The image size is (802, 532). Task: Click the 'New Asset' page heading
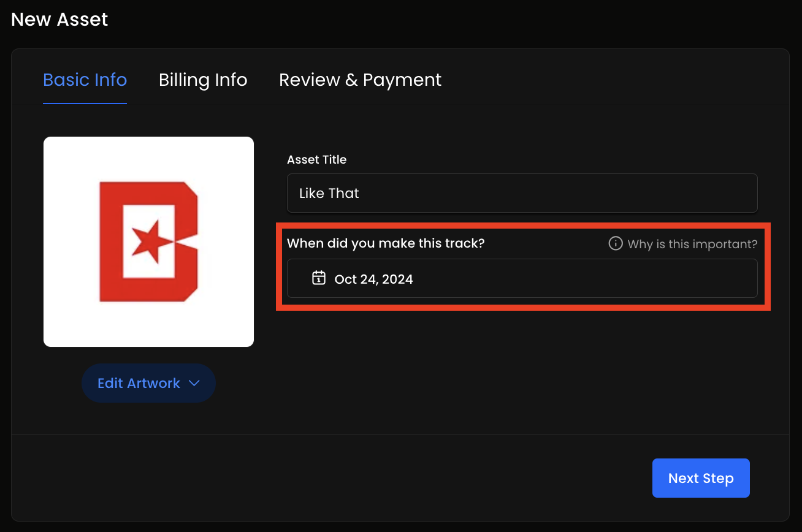coord(59,19)
